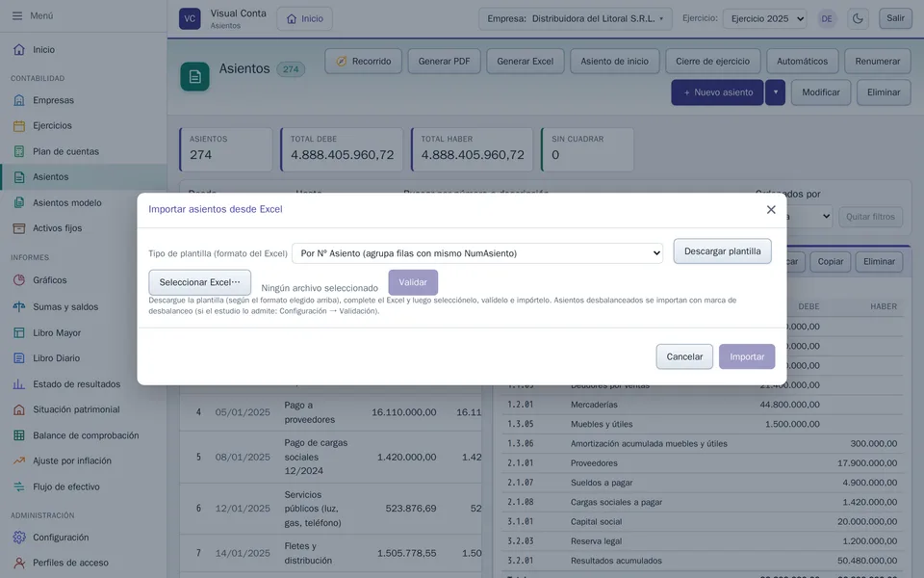Toggle dark mode moon icon

[x=858, y=19]
